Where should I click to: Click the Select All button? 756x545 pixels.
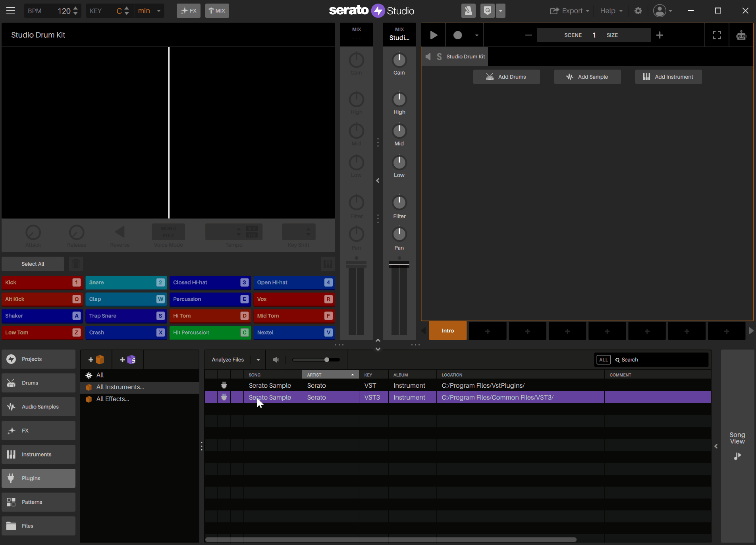[33, 264]
